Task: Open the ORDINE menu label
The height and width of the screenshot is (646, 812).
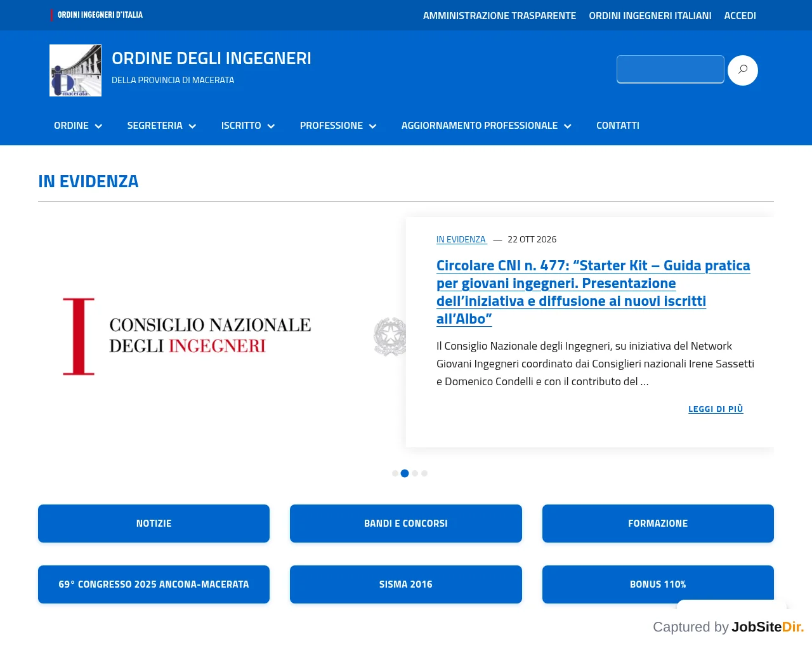Action: pos(71,126)
